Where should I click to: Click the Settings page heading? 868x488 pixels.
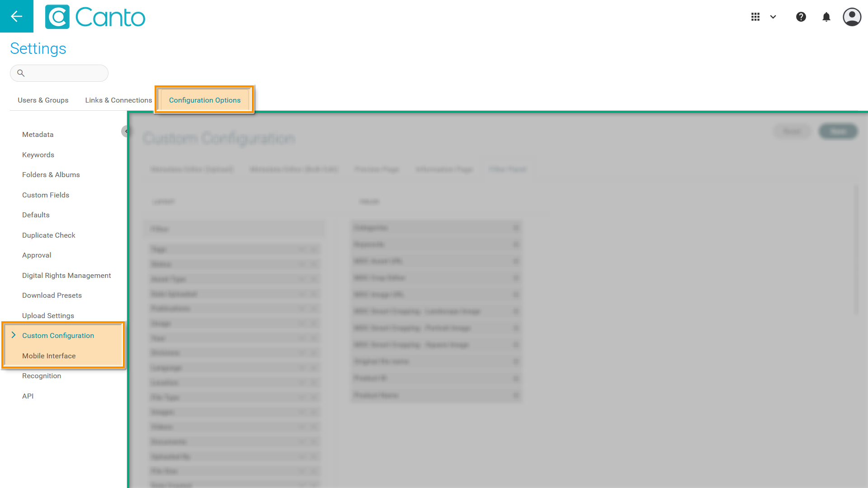point(38,48)
